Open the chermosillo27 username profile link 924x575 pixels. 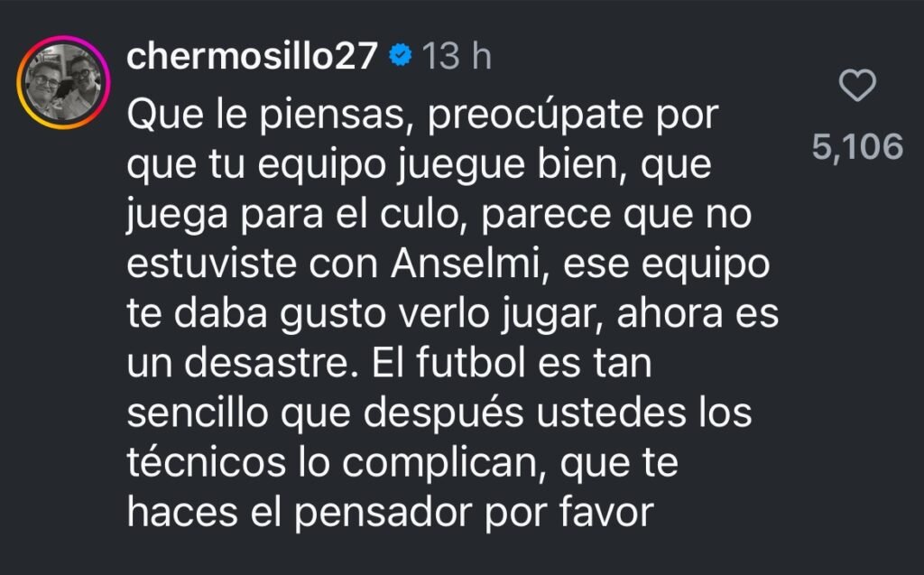point(252,57)
